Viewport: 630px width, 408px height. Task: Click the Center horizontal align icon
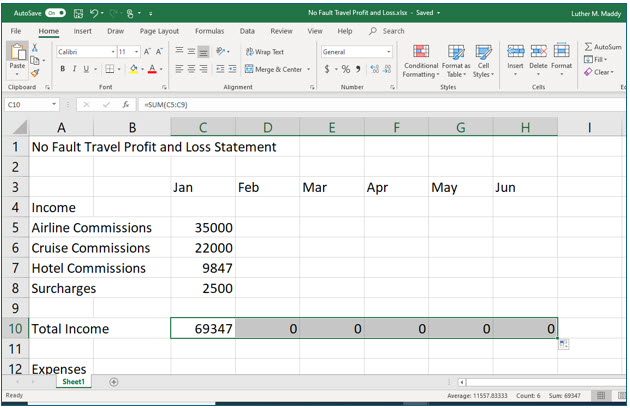tap(191, 69)
